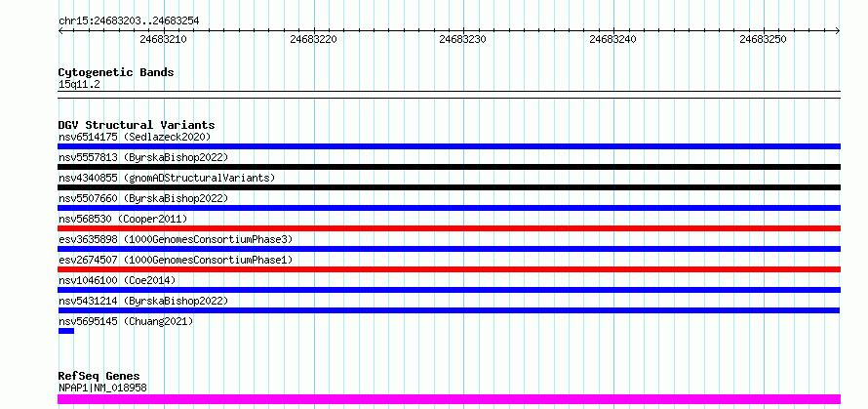The image size is (868, 409).
Task: Click the right arrowhead of the coordinate ruler
Action: click(x=838, y=31)
